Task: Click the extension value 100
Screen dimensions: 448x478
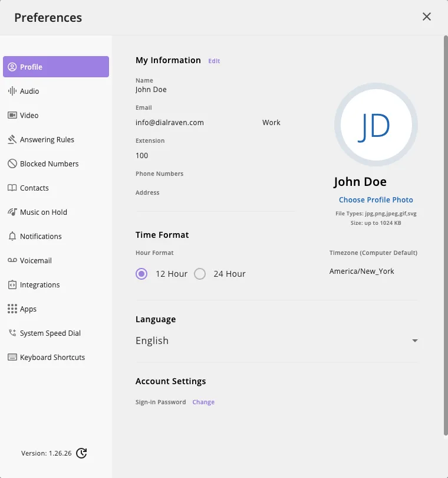Action: coord(141,155)
